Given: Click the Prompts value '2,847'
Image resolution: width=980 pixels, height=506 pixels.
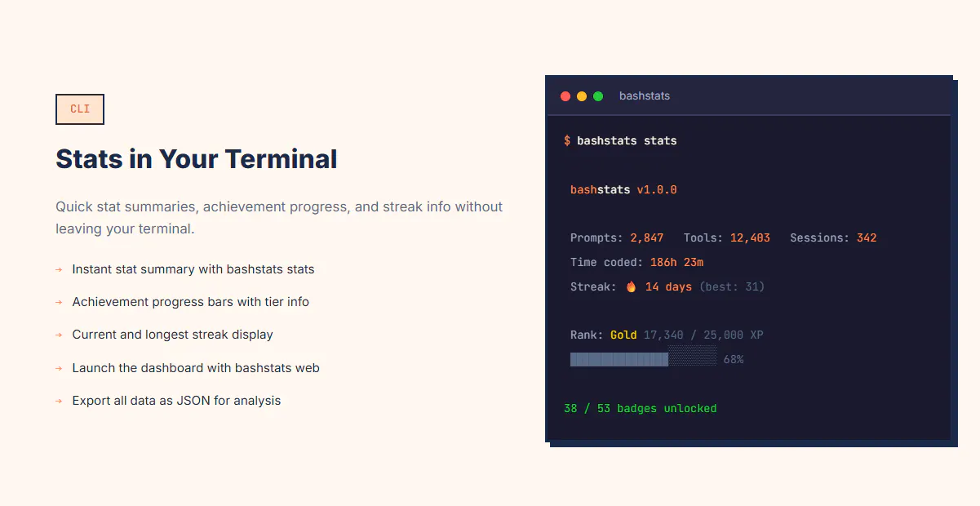Looking at the screenshot, I should [647, 237].
